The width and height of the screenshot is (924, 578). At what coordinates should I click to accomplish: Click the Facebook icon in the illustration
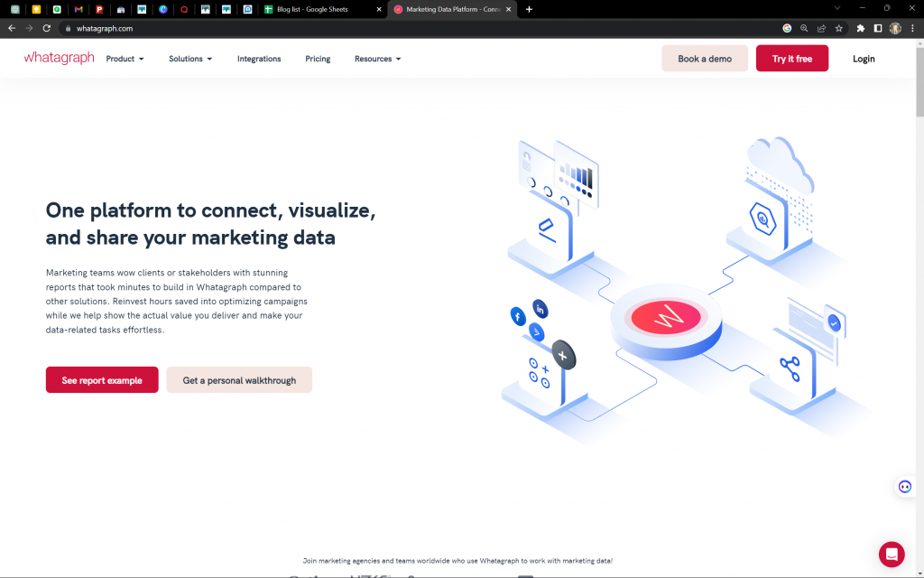click(518, 317)
